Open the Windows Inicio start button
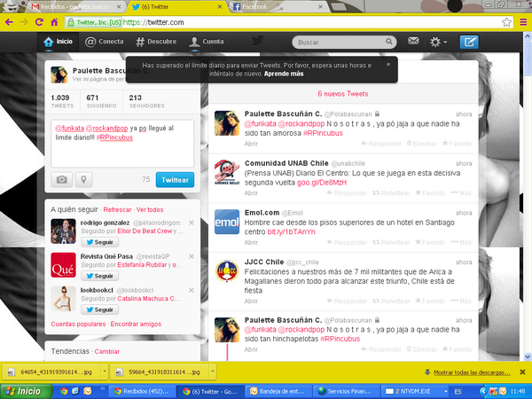Screen dimensions: 532x399 [x=26, y=391]
